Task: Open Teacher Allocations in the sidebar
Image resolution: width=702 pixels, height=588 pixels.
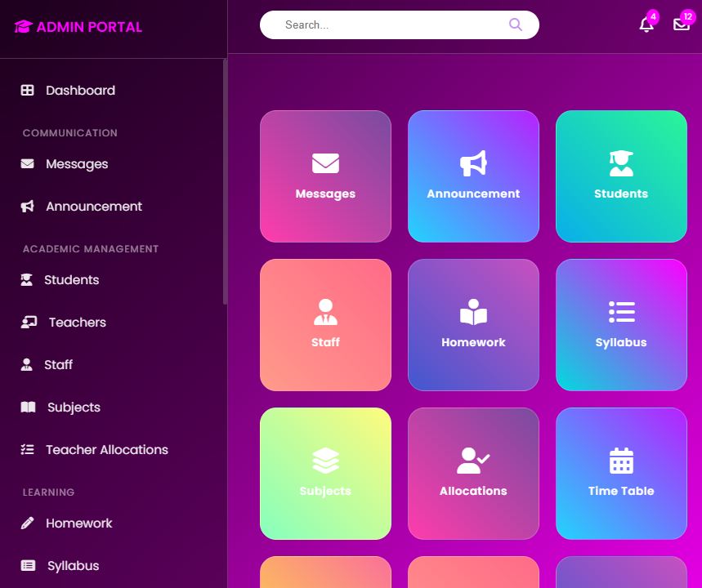Action: (x=107, y=450)
